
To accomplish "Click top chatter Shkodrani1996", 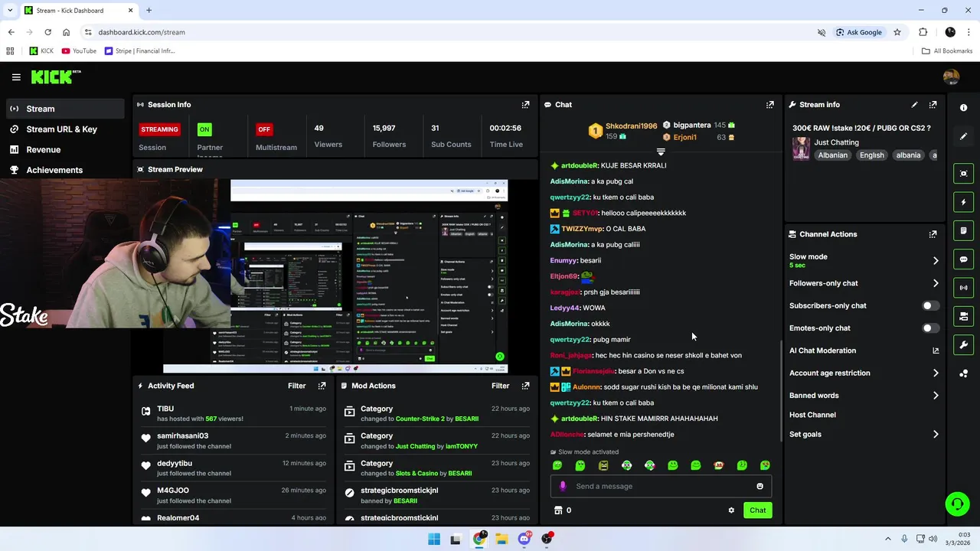I will pyautogui.click(x=631, y=126).
